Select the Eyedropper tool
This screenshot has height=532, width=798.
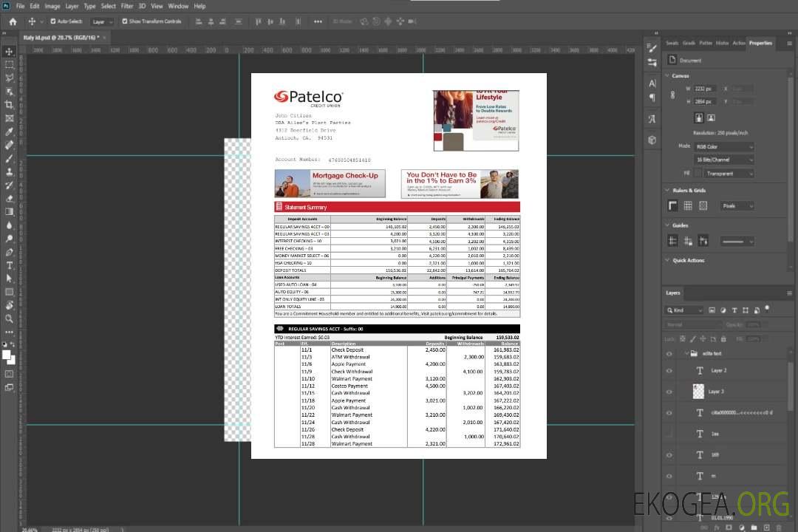tap(9, 132)
